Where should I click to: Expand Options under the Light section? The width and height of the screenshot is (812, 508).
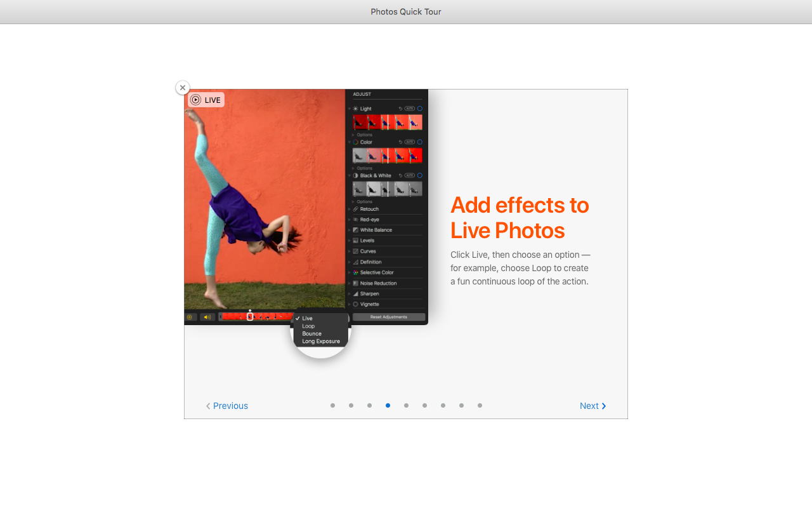pos(363,135)
